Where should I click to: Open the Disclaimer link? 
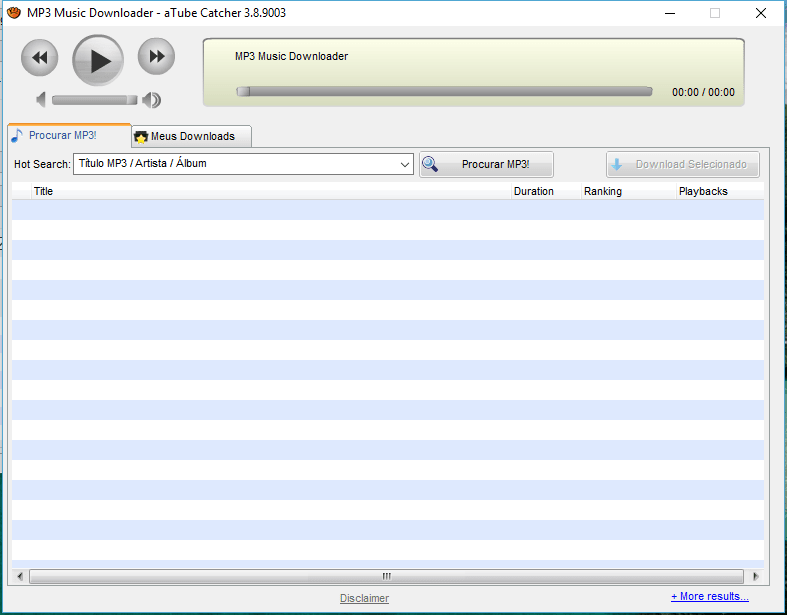364,598
